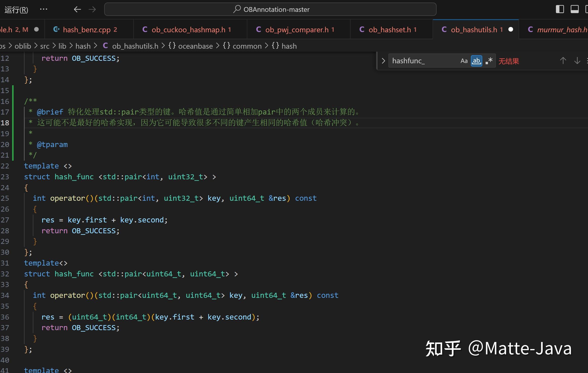Open the 运行(R) menu
The height and width of the screenshot is (373, 588).
(16, 9)
